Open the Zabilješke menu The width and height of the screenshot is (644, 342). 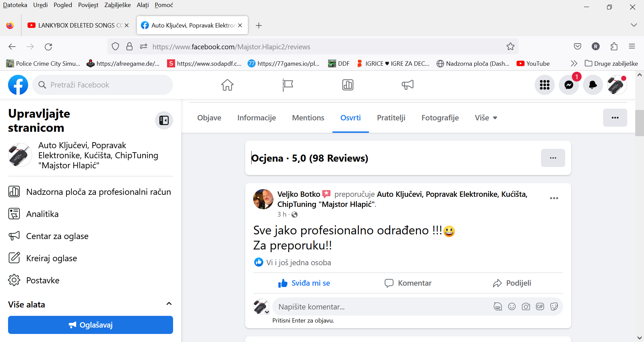click(117, 5)
